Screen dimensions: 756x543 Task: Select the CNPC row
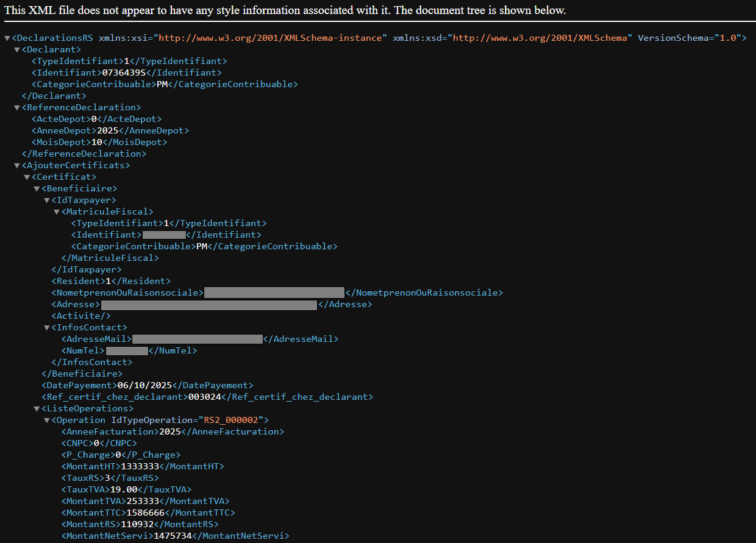(99, 444)
